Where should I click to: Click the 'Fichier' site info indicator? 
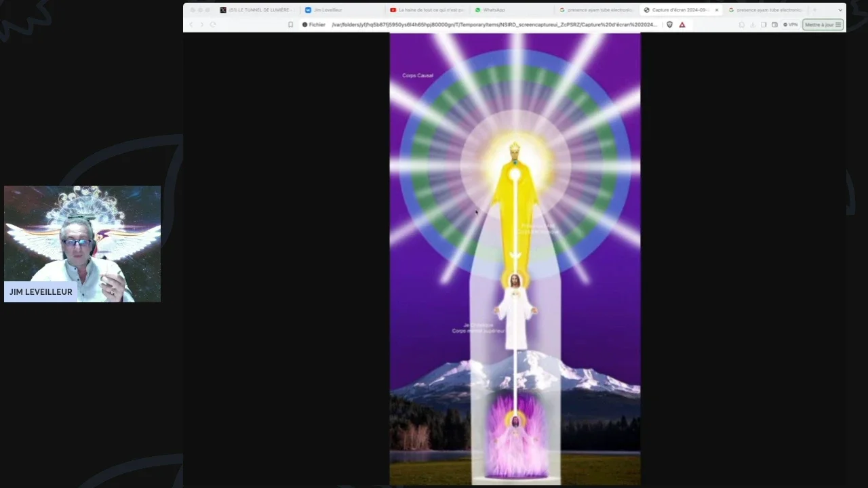pyautogui.click(x=314, y=24)
